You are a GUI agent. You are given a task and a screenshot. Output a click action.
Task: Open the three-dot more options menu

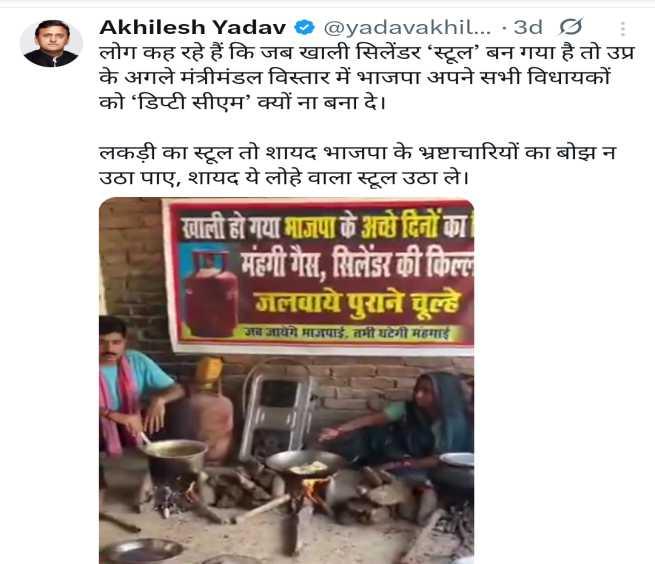point(623,29)
